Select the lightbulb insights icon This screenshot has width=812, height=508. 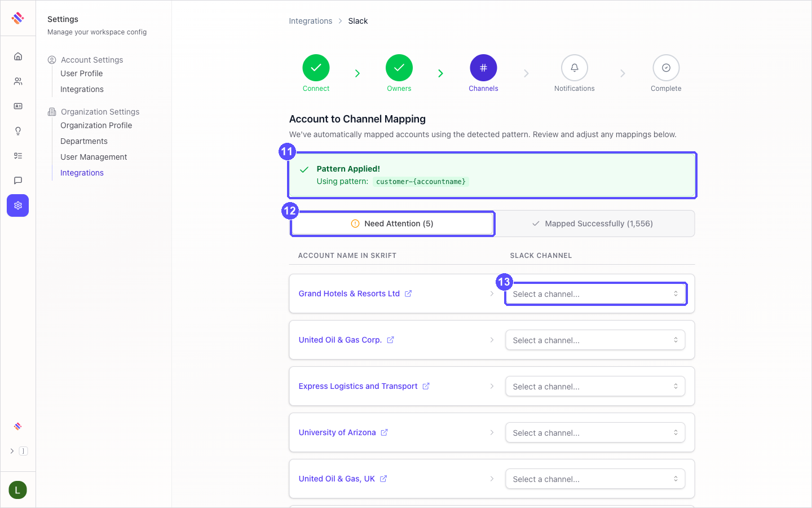point(18,131)
